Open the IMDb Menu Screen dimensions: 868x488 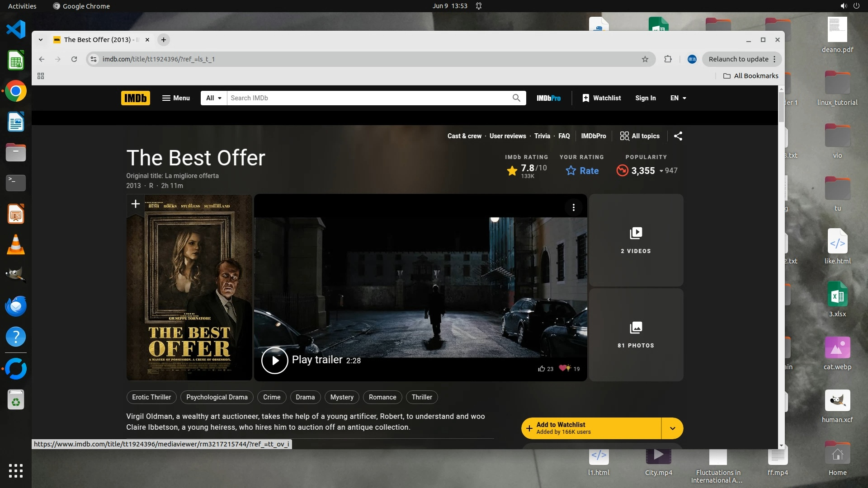[176, 98]
